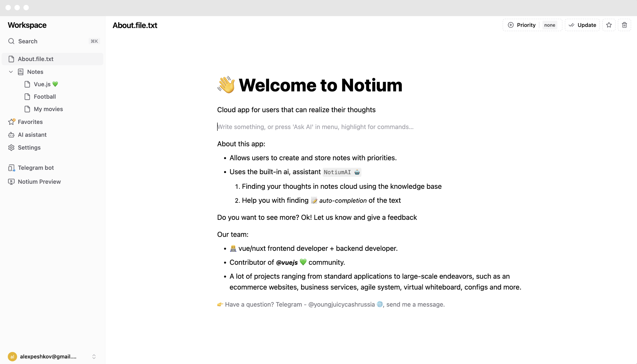637x364 pixels.
Task: Open Telegram bot page
Action: coord(36,168)
